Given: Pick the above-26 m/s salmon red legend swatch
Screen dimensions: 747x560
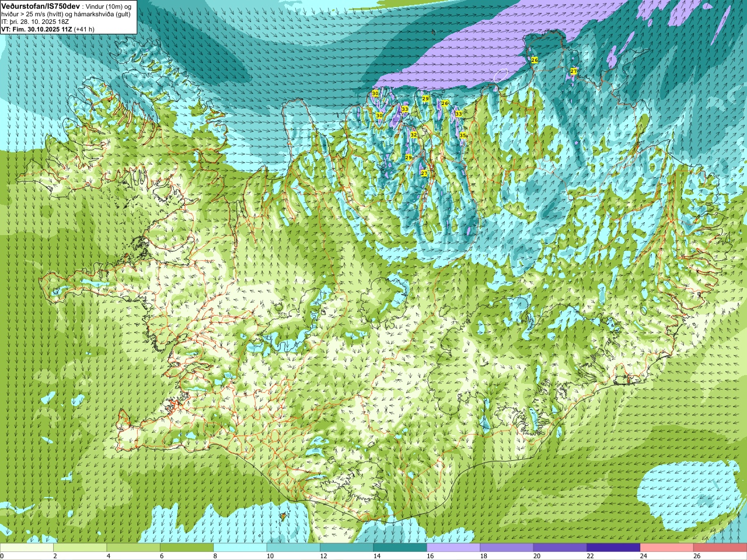Looking at the screenshot, I should pos(720,548).
